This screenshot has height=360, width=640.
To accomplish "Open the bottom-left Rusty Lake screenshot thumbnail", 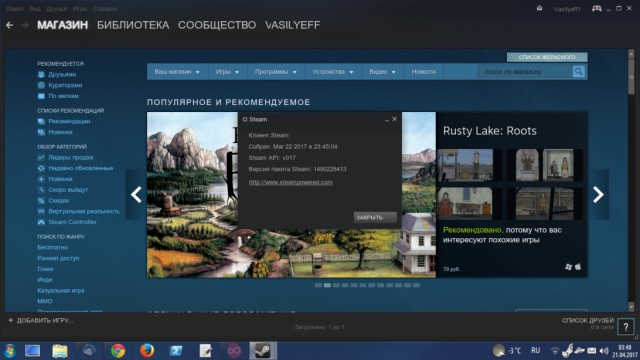I will pyautogui.click(x=469, y=203).
